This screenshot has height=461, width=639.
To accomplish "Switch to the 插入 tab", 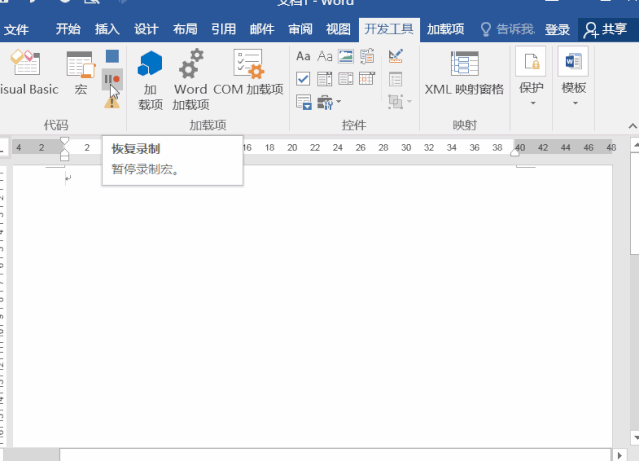I will click(x=107, y=29).
